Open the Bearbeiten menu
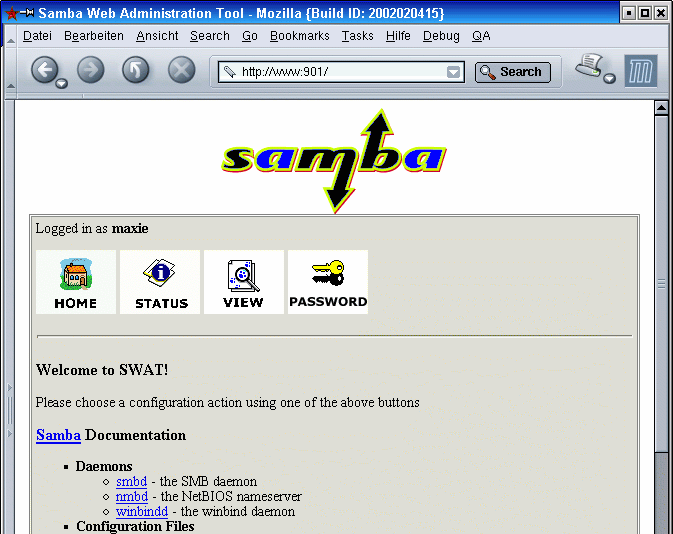The height and width of the screenshot is (534, 673). click(x=94, y=36)
